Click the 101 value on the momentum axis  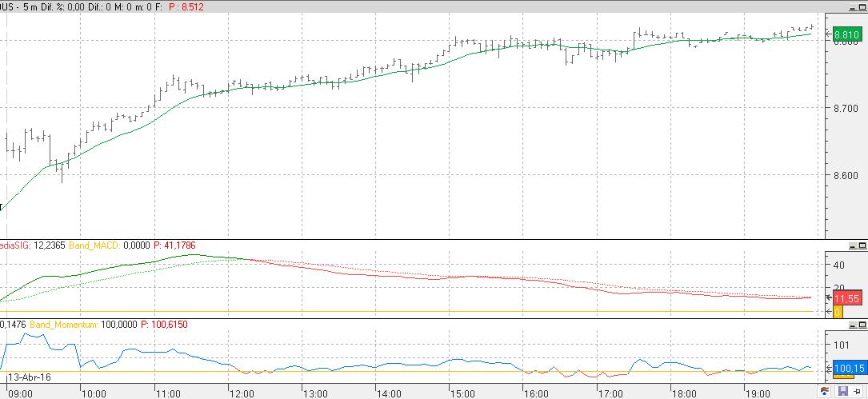841,345
